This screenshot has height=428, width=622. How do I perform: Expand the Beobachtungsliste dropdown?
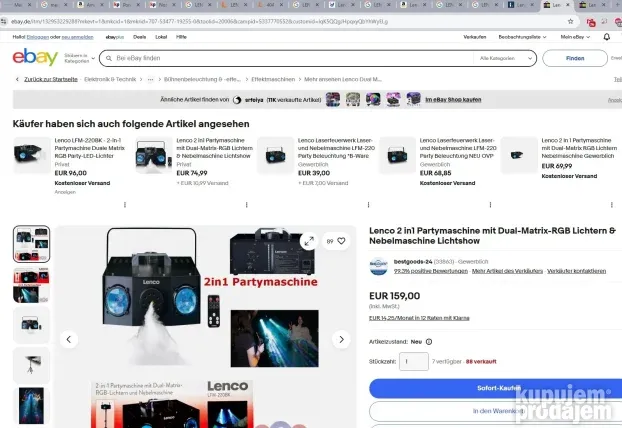[x=522, y=36]
